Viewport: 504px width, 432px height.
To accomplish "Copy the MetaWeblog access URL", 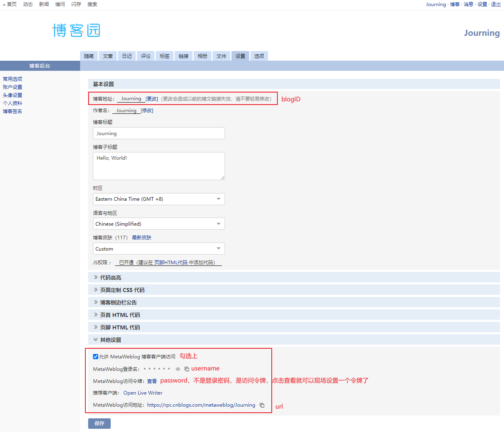I will point(262,405).
